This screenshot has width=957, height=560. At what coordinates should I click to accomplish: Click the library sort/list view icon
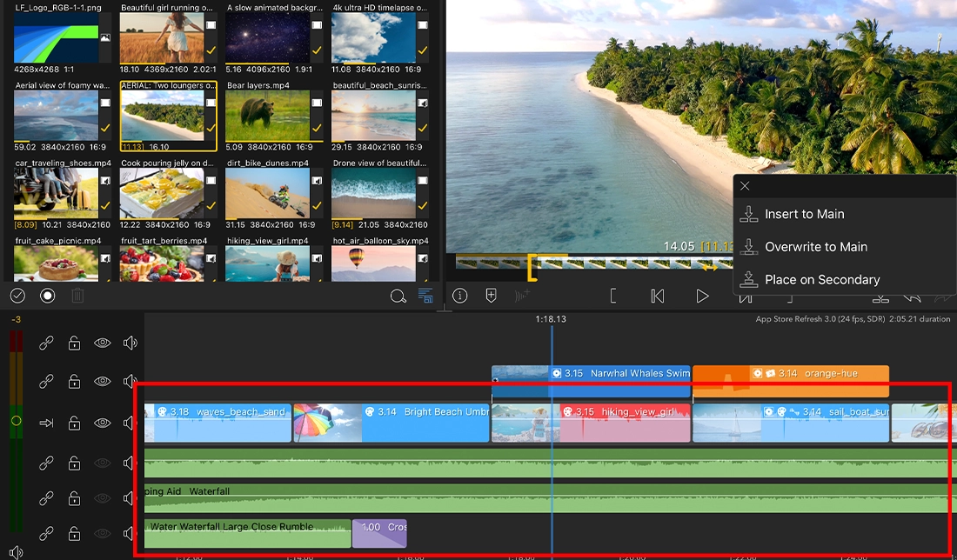click(x=425, y=297)
